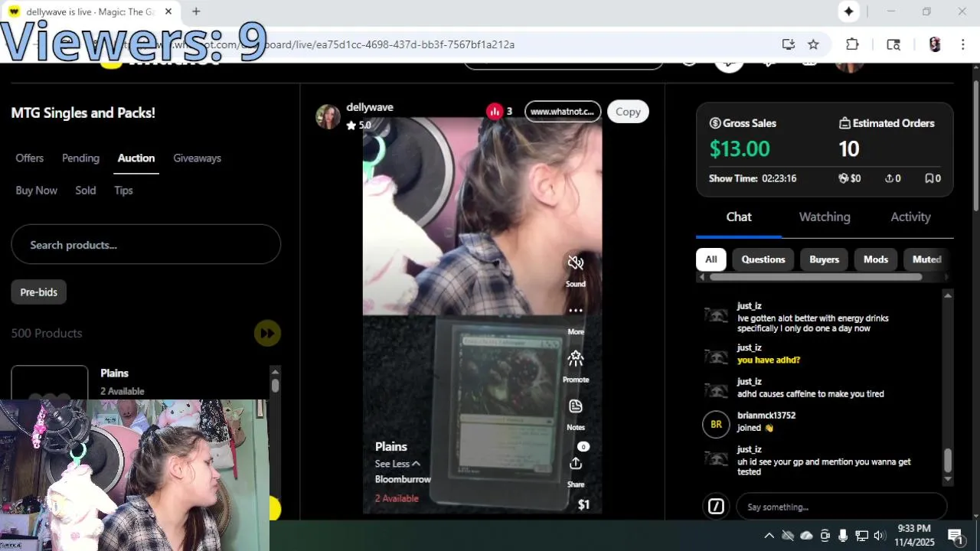Switch to the Watching tab
Viewport: 980px width, 551px height.
point(825,217)
